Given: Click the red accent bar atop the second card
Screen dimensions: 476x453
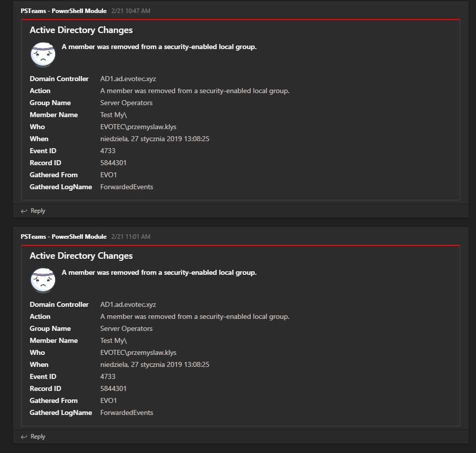Looking at the screenshot, I should coord(239,246).
